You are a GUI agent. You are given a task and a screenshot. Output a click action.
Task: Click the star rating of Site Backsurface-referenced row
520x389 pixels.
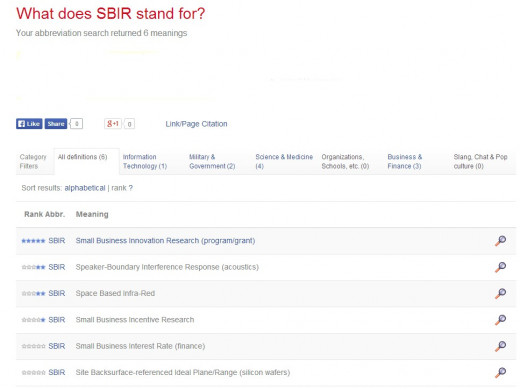[33, 372]
